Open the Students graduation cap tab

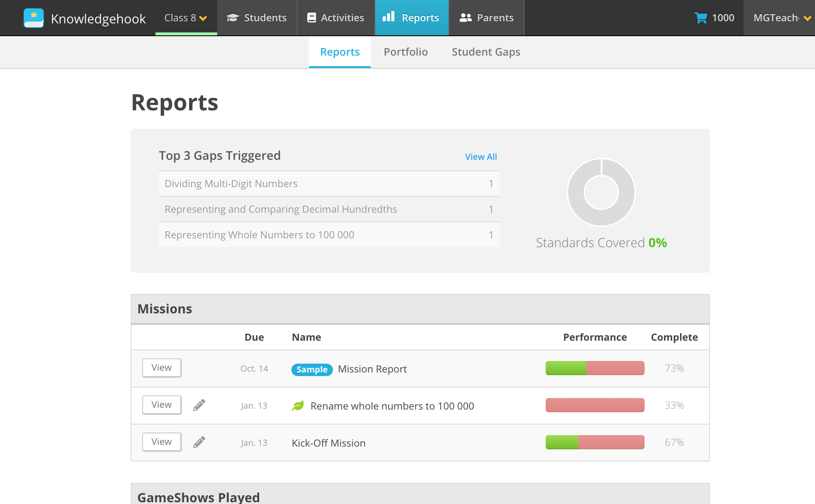point(257,18)
